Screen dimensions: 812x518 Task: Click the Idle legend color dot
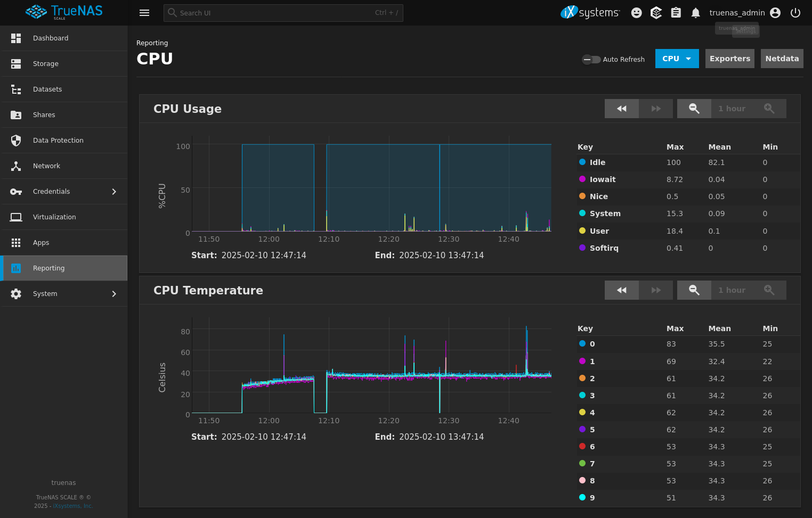coord(582,162)
